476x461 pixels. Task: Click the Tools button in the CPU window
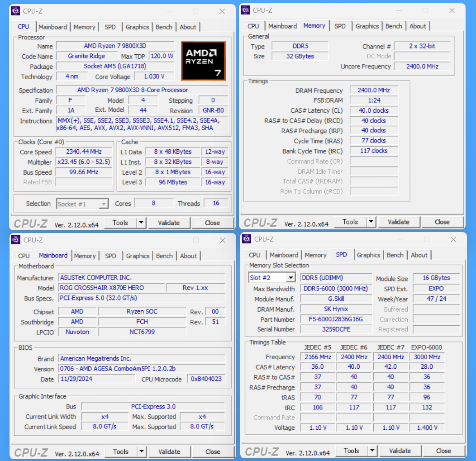(120, 223)
